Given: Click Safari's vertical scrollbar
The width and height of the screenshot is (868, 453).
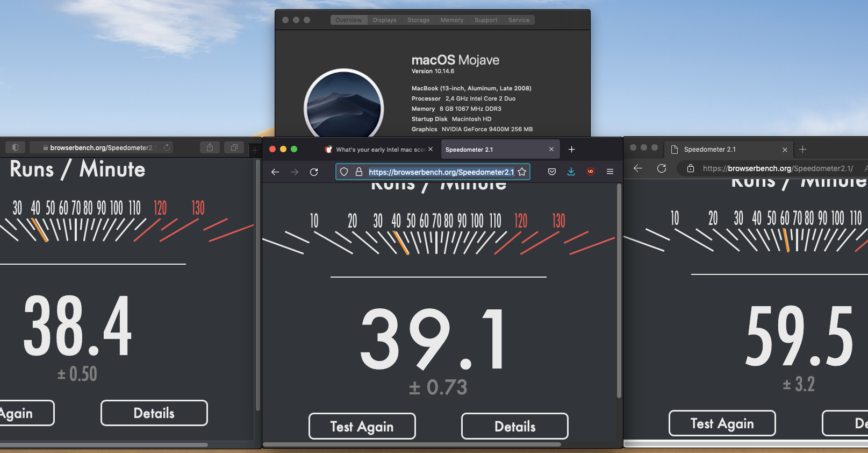Looking at the screenshot, I should (258, 285).
